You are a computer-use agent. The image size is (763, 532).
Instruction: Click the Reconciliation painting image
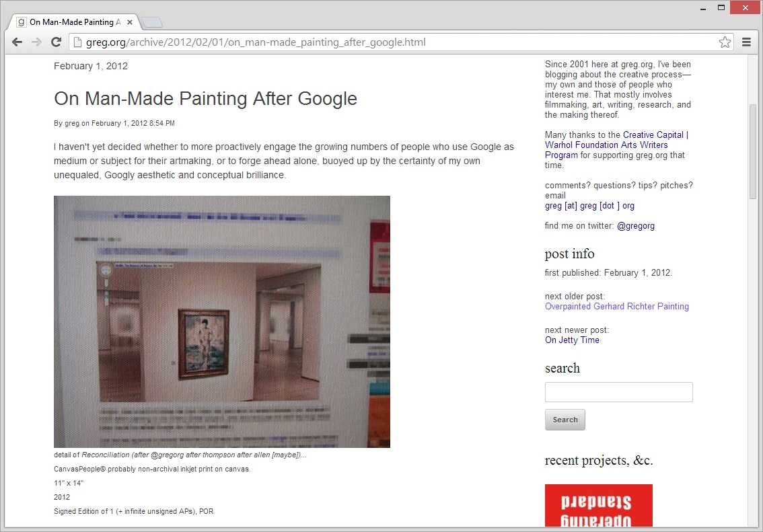(222, 321)
